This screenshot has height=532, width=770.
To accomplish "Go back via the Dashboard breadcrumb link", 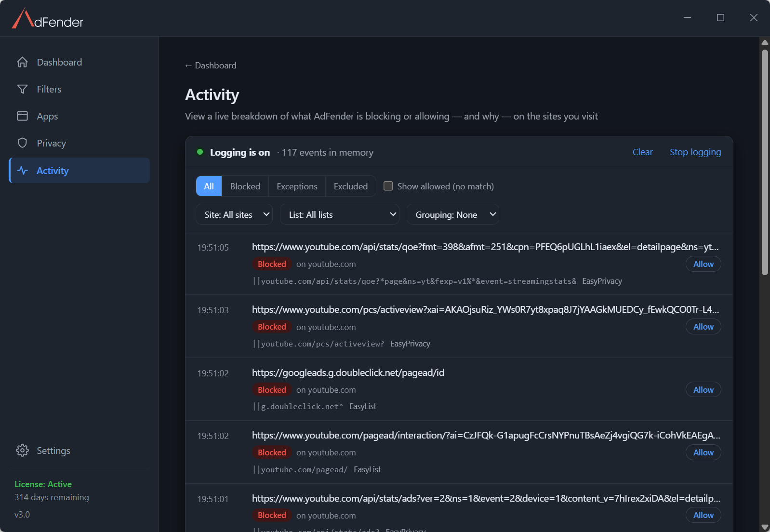I will click(211, 66).
